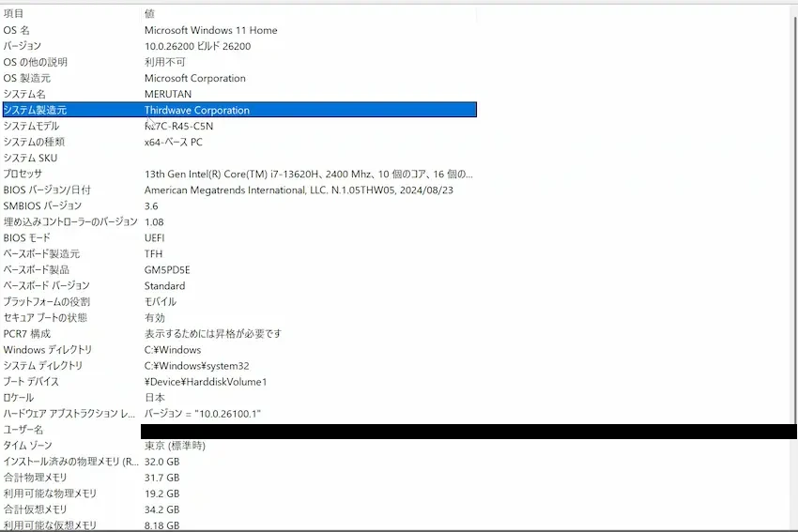Select the 利用可能な物理メモリ row
Image resolution: width=798 pixels, height=532 pixels.
(239, 494)
